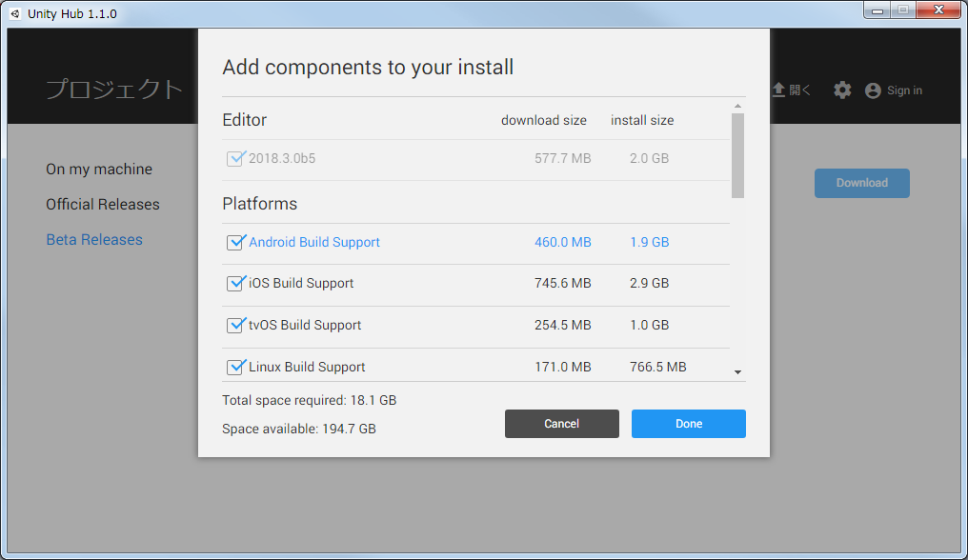968x560 pixels.
Task: Click the scroll up arrow in list
Action: [737, 107]
